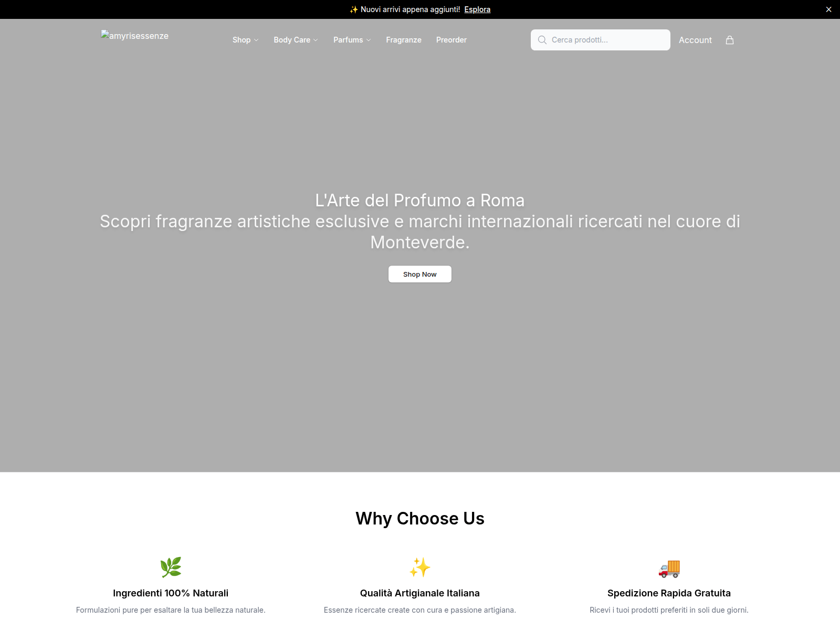Expand the Body Care dropdown menu
The height and width of the screenshot is (630, 840).
click(x=296, y=40)
